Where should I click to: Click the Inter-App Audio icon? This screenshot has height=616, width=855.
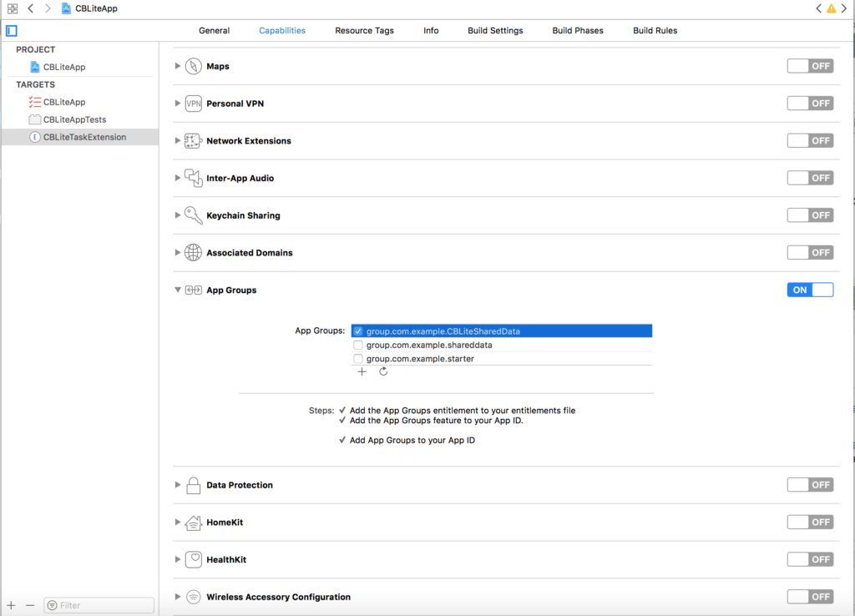coord(194,178)
